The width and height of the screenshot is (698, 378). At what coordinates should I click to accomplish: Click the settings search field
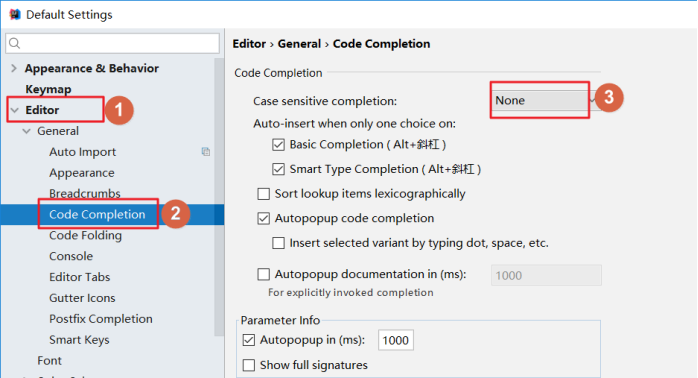pyautogui.click(x=112, y=43)
